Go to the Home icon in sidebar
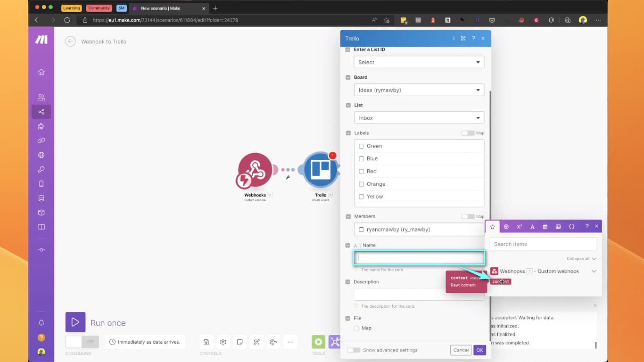The width and height of the screenshot is (644, 362). pos(41,72)
